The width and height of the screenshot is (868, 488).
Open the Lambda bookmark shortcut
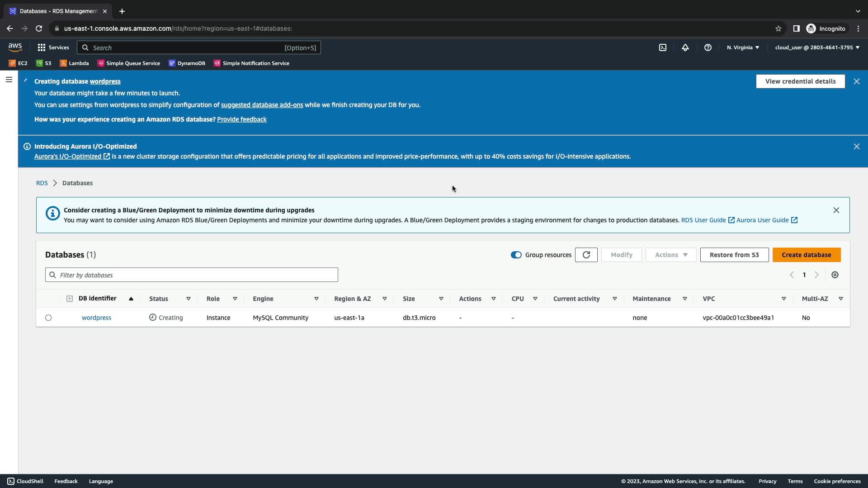coord(74,63)
